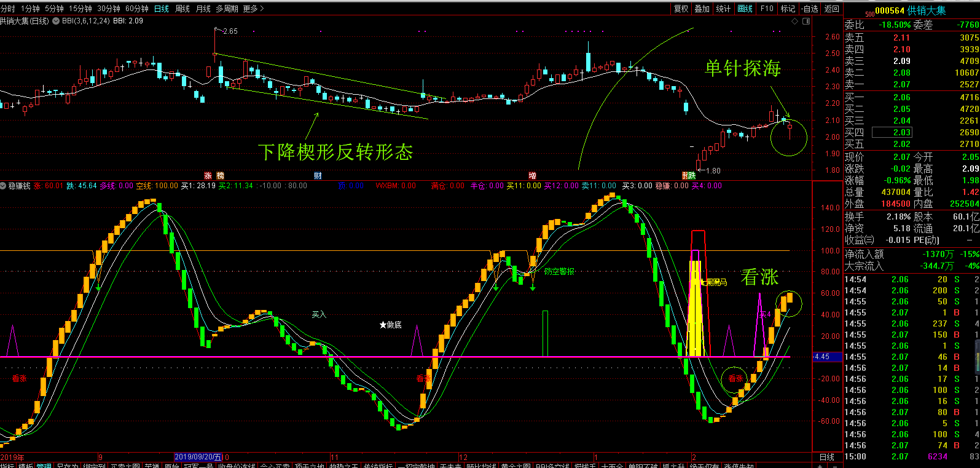Select the 收盘价连线 indicator tab

(x=237, y=466)
